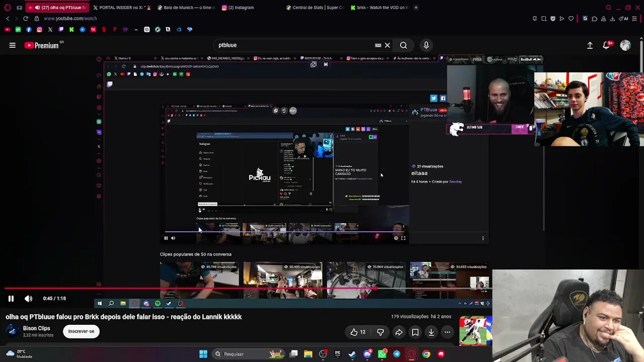Open the Instagram bookmark icon
This screenshot has height=362, width=644.
coord(39,30)
